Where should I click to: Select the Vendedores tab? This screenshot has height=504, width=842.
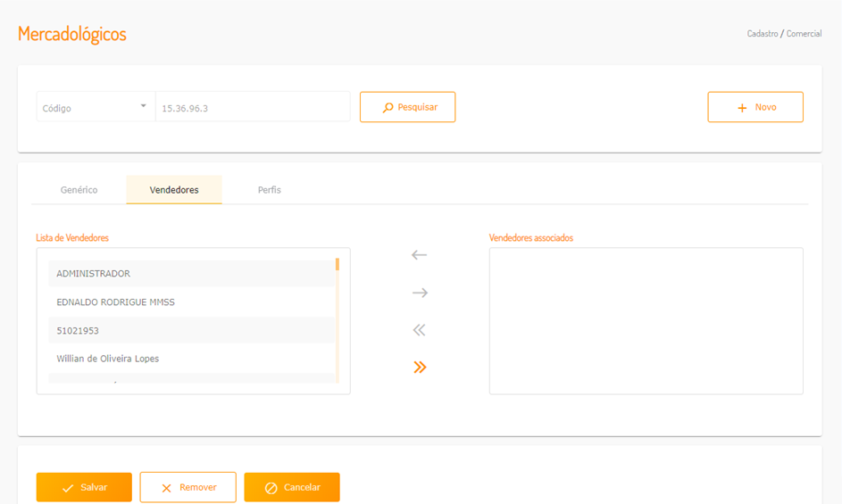pos(174,189)
